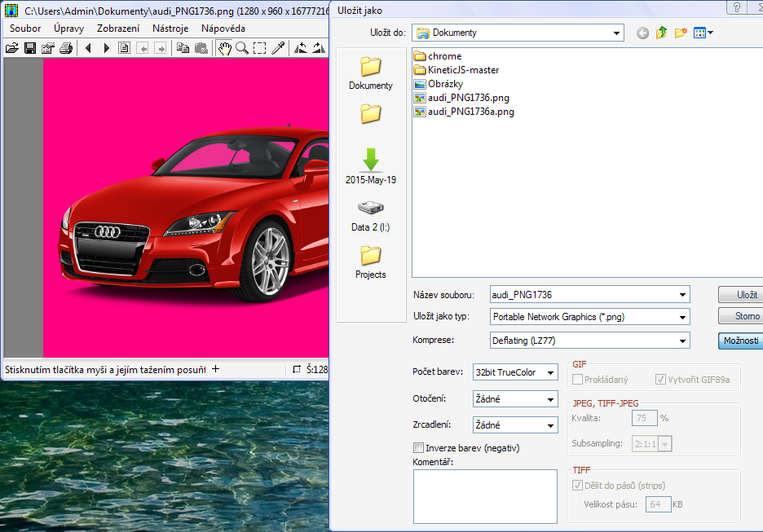
Task: Click the Back arrow in save dialog
Action: (642, 33)
